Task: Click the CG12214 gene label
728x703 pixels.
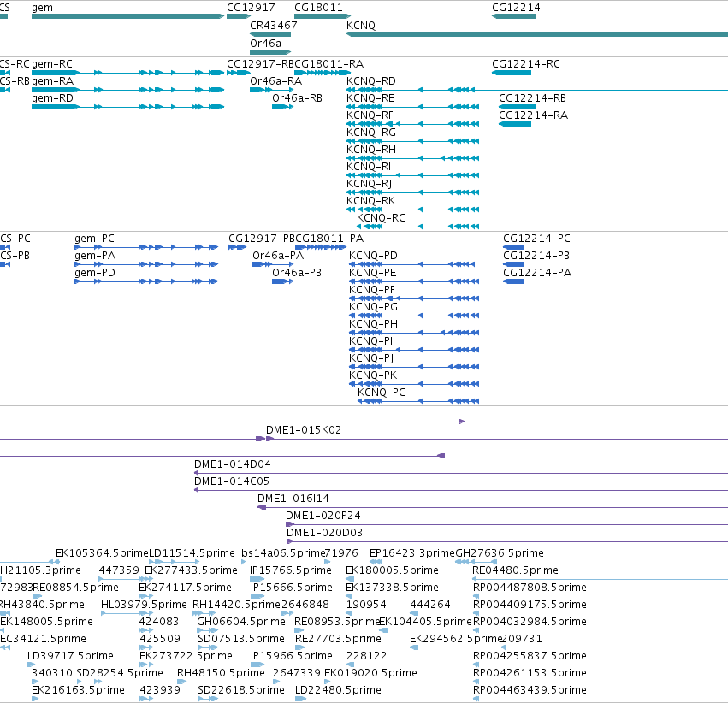Action: [516, 8]
